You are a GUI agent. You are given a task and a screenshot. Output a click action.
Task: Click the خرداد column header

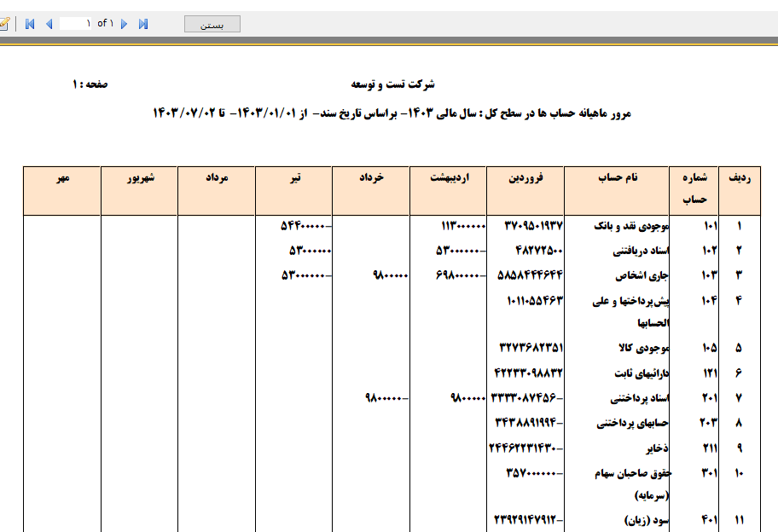click(370, 191)
